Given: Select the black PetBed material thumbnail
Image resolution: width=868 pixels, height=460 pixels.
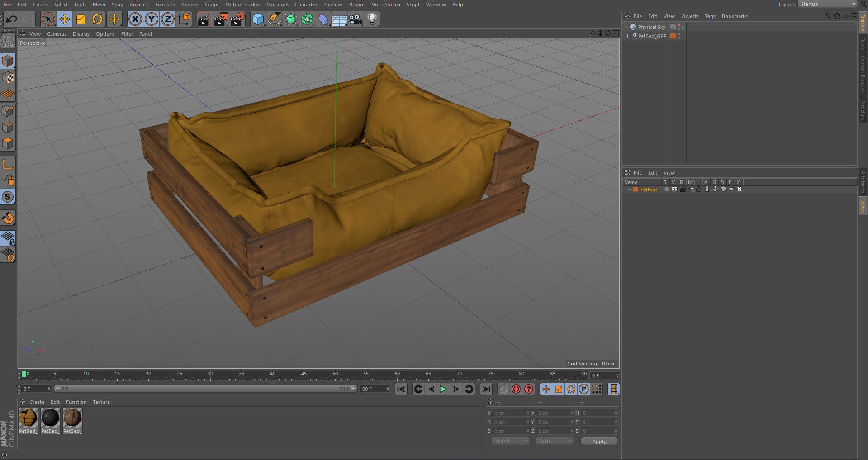Looking at the screenshot, I should [50, 418].
